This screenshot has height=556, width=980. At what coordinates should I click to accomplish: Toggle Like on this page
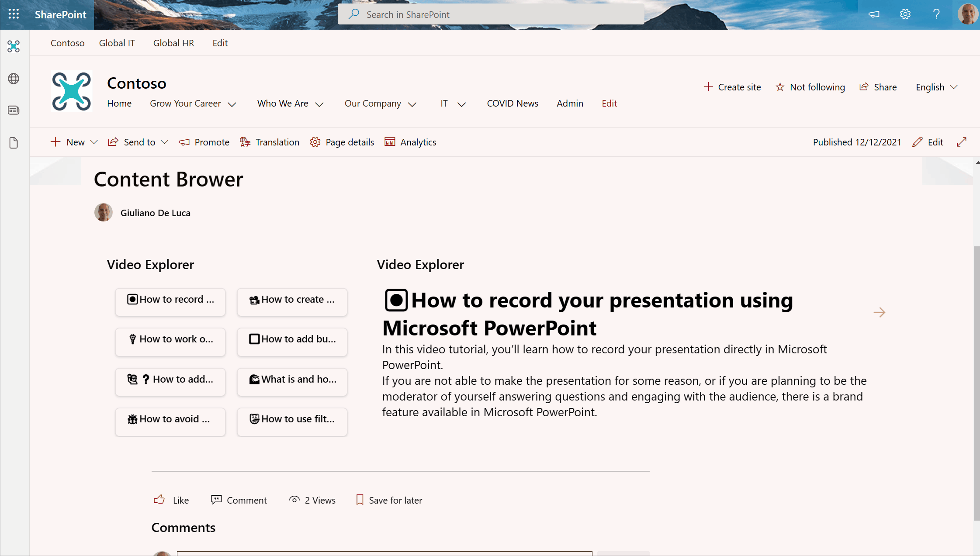coord(171,500)
